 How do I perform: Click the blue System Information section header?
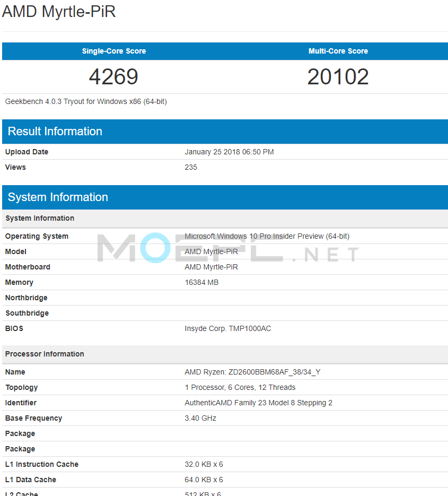58,197
